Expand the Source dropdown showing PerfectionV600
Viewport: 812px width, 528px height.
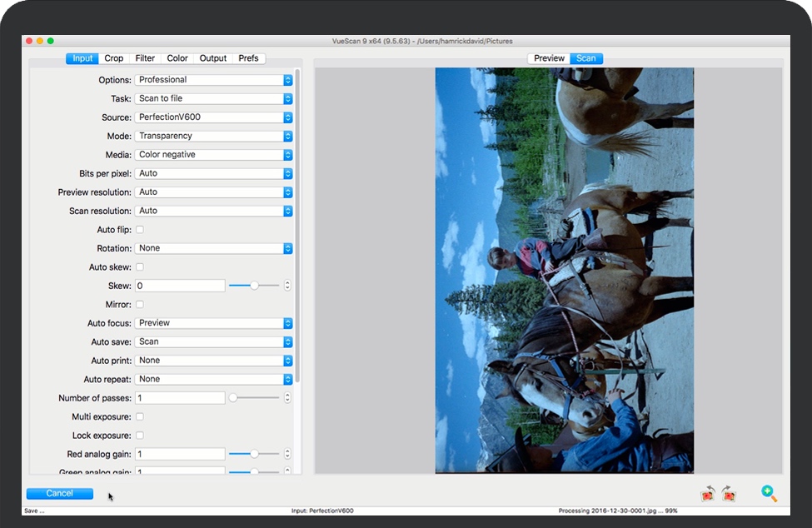pos(213,117)
